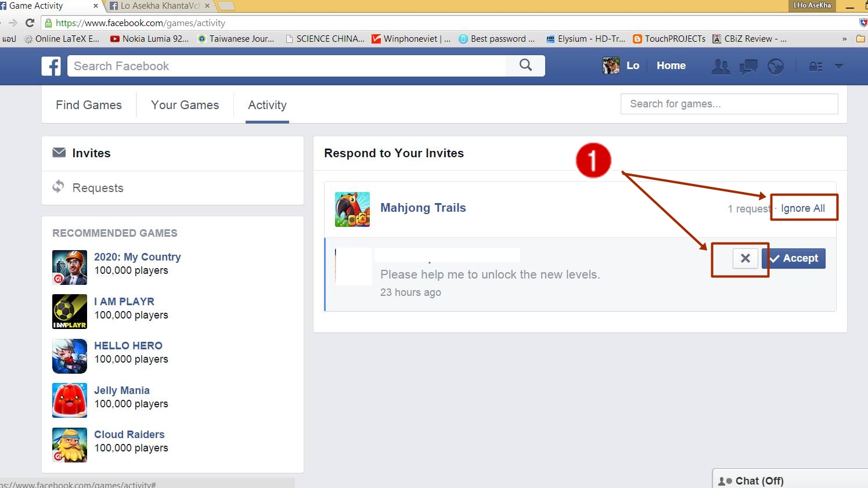Go to Home in the Facebook header

[x=671, y=66]
